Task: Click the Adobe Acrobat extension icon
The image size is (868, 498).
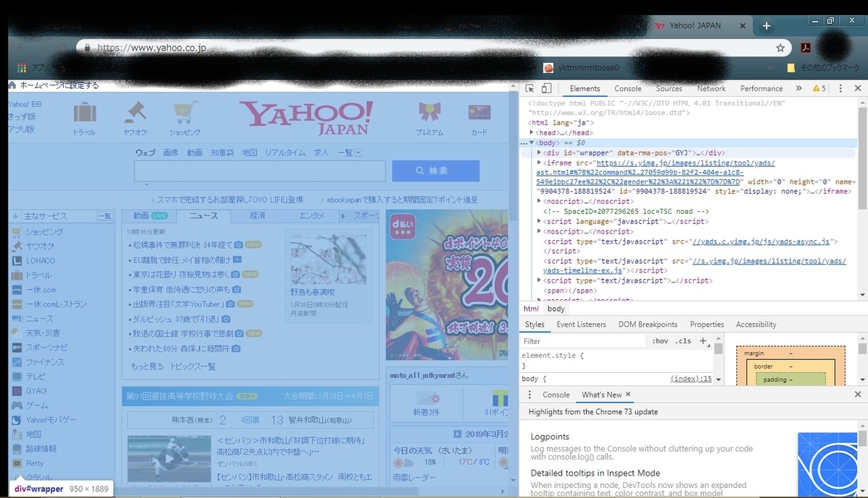Action: tap(804, 48)
